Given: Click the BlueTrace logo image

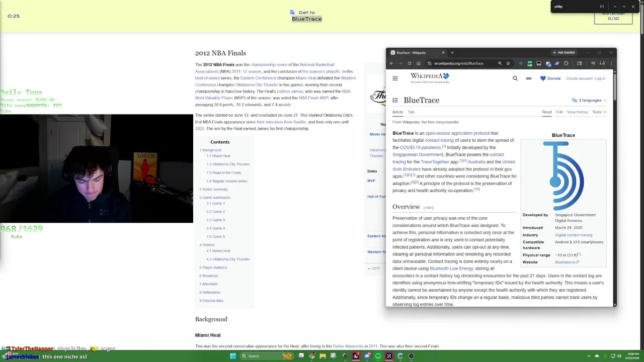Looking at the screenshot, I should click(x=563, y=175).
